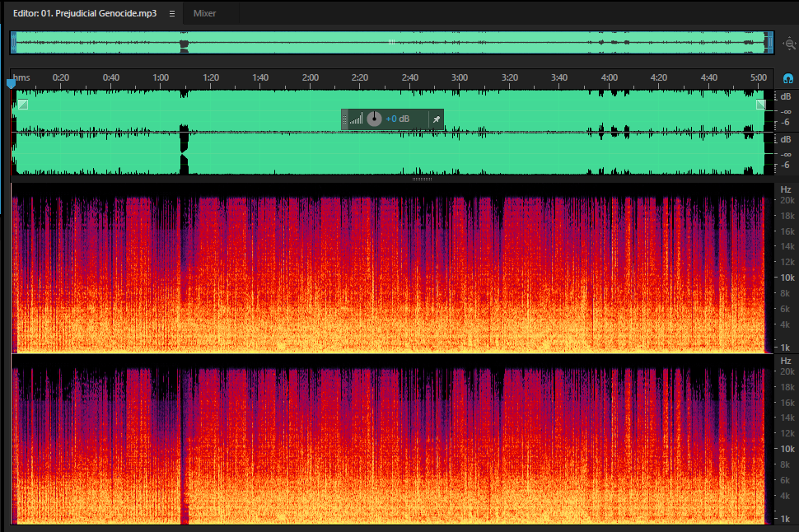Screen dimensions: 799x532
Task: Click the 16k label on the lower spectrogram scale
Action: coord(787,403)
